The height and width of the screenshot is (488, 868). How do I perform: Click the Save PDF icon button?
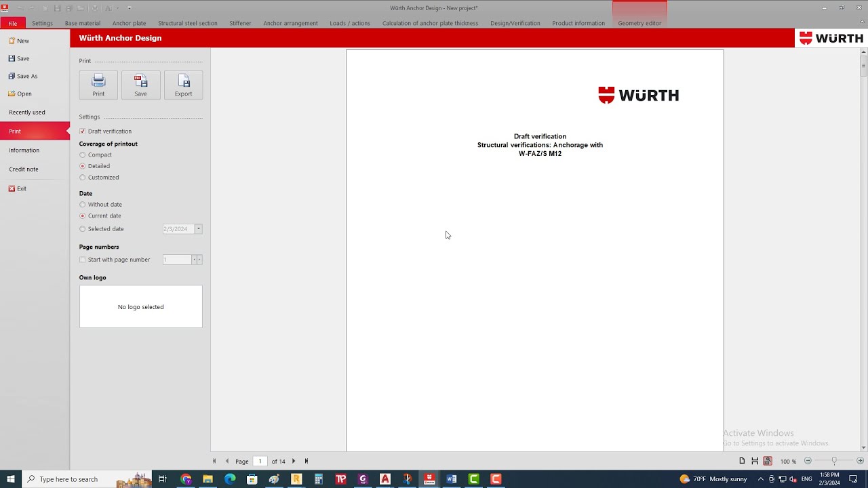point(140,85)
